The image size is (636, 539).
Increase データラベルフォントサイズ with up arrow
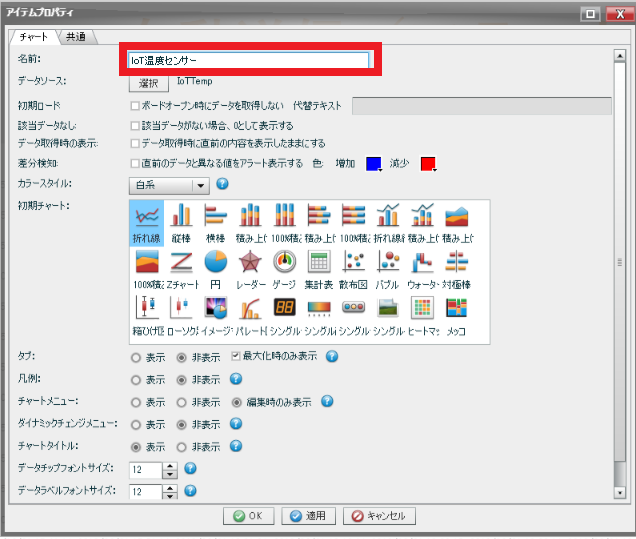[x=170, y=489]
